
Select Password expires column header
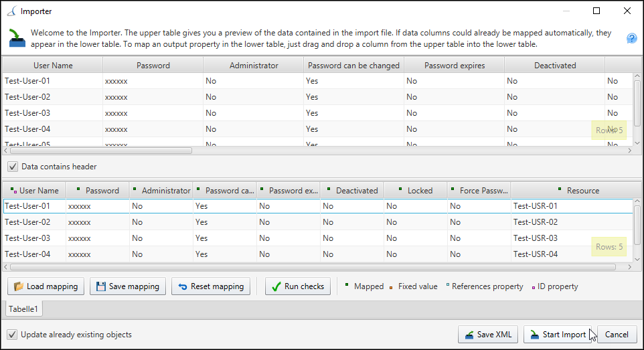455,66
